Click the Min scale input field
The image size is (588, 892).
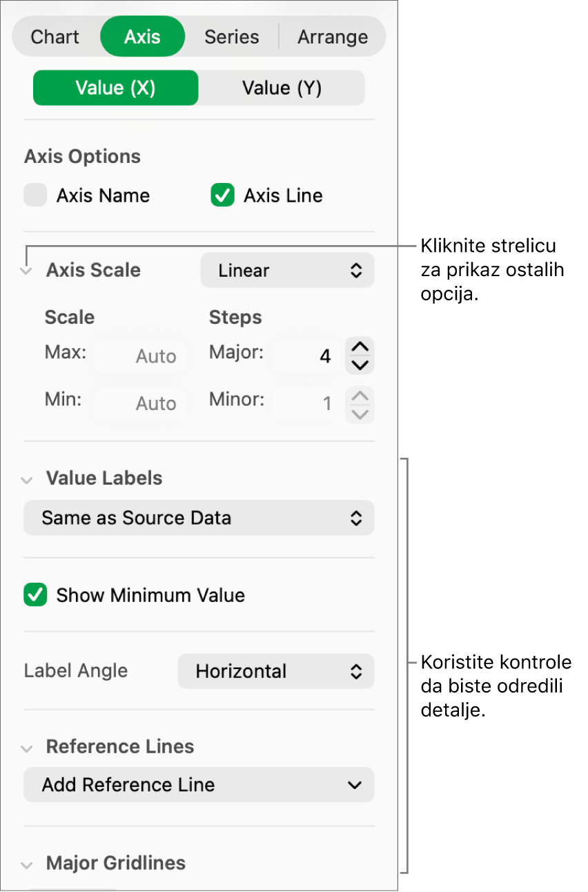click(141, 403)
